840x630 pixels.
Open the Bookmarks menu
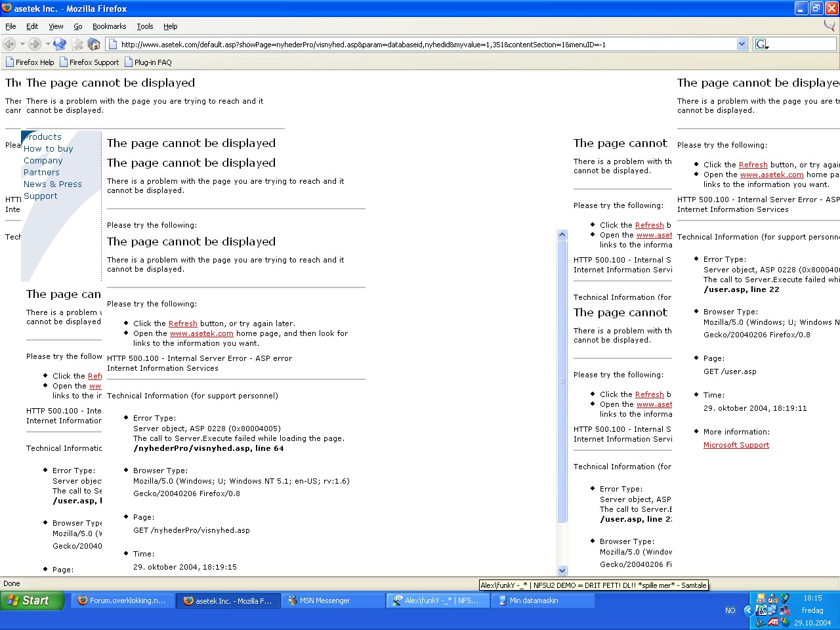pos(109,26)
